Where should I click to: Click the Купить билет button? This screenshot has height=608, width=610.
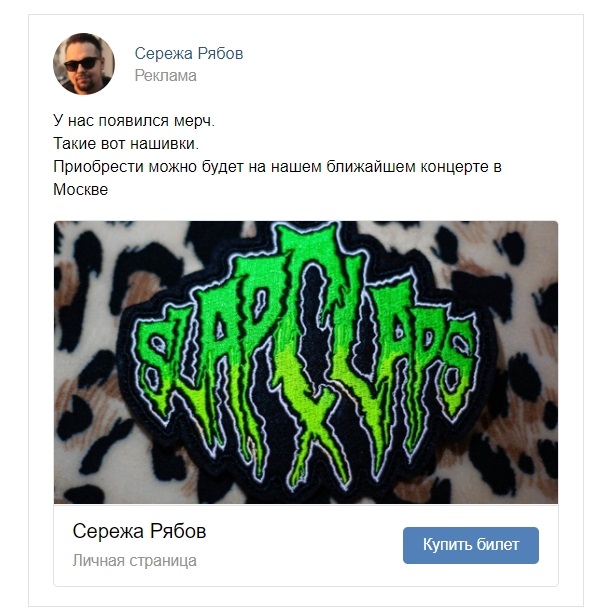[x=471, y=545]
